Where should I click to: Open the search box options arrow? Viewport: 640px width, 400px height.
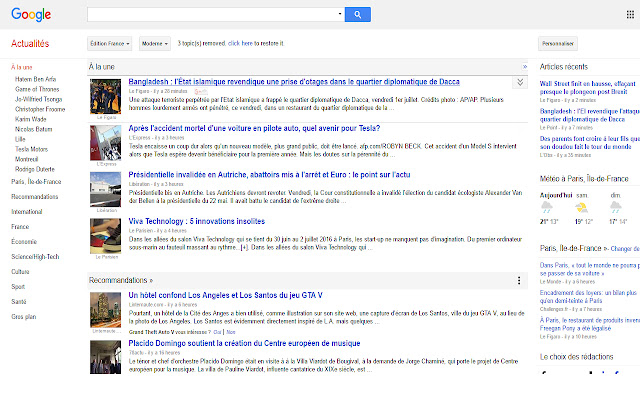point(340,14)
